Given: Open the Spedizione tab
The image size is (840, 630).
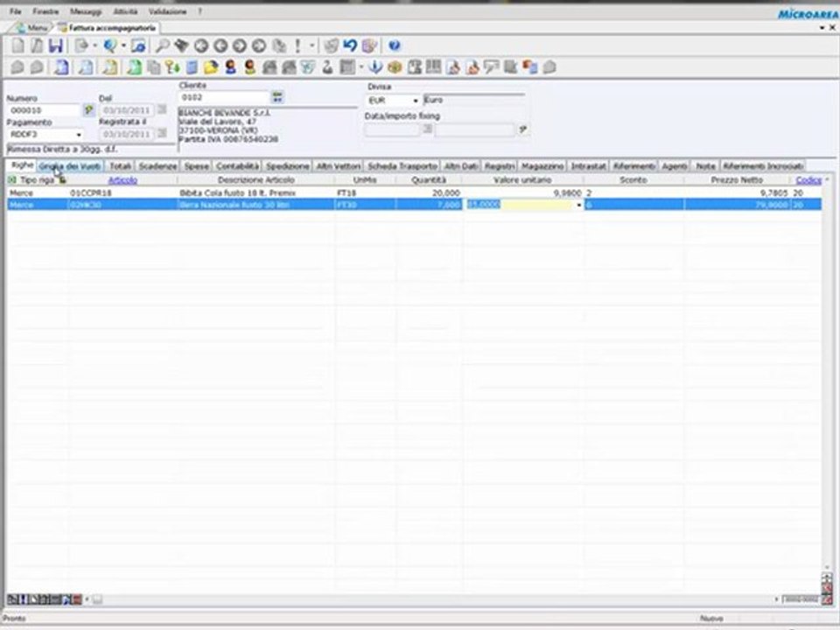Looking at the screenshot, I should tap(288, 166).
